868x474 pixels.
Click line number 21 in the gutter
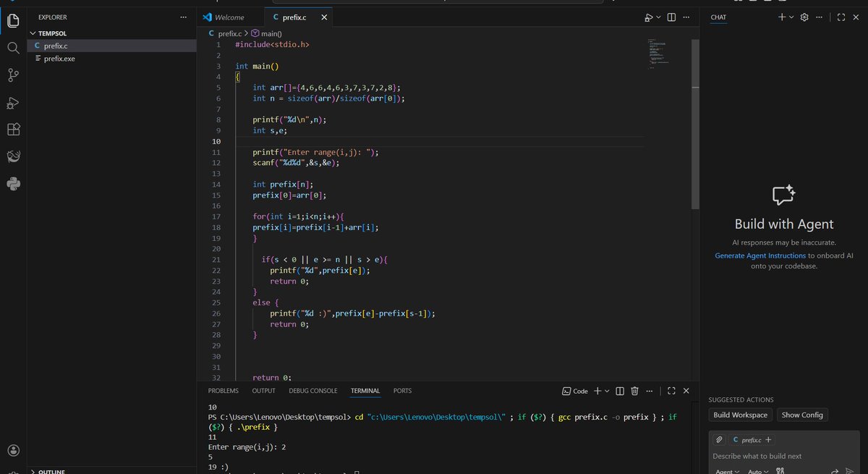[216, 260]
